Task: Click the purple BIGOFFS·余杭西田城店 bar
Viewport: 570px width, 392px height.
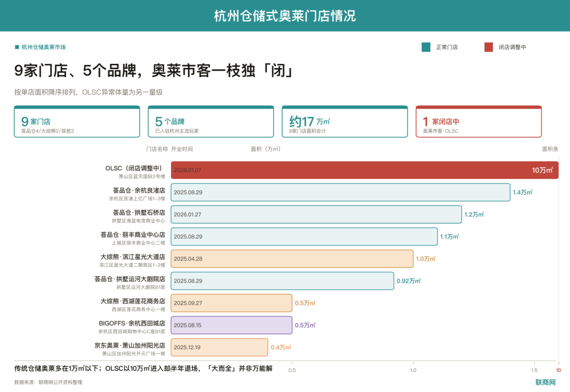Action: click(232, 325)
